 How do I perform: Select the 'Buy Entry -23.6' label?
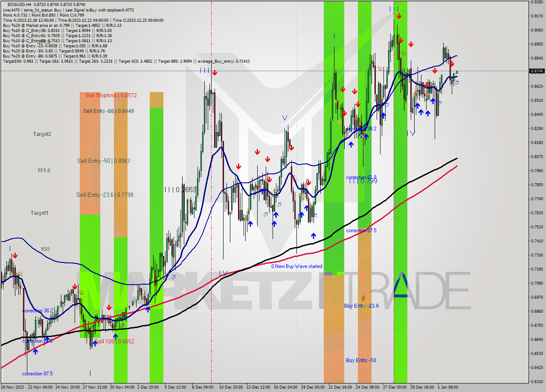[x=361, y=306]
